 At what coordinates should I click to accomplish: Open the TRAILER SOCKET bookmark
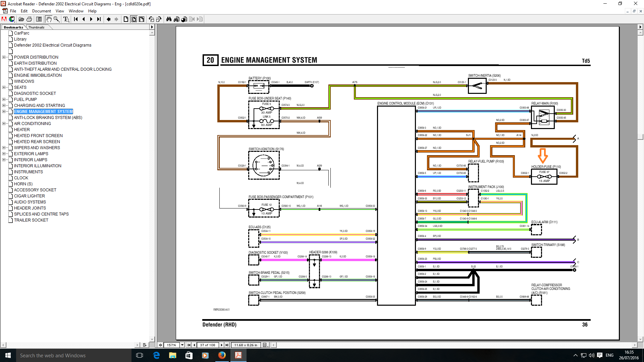(x=31, y=220)
